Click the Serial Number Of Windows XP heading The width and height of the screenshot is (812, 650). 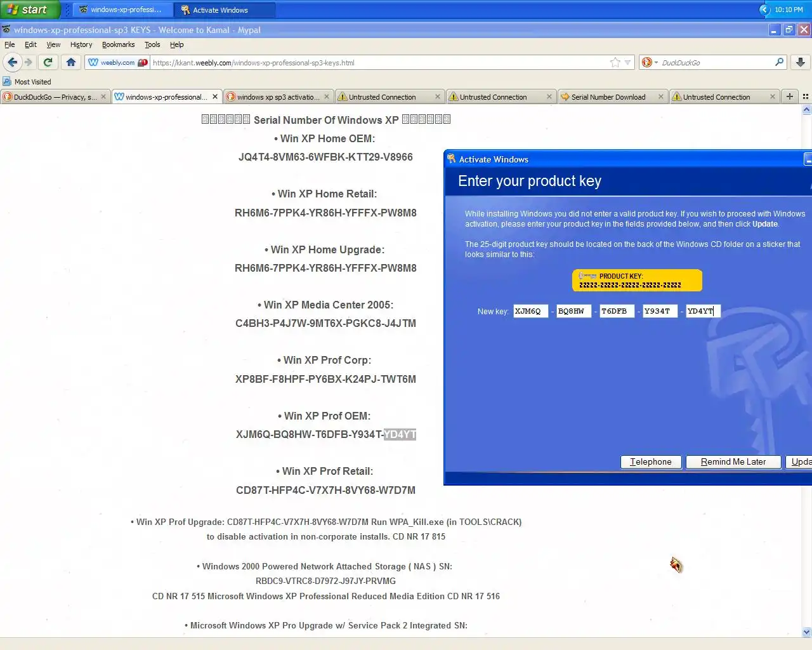point(325,120)
